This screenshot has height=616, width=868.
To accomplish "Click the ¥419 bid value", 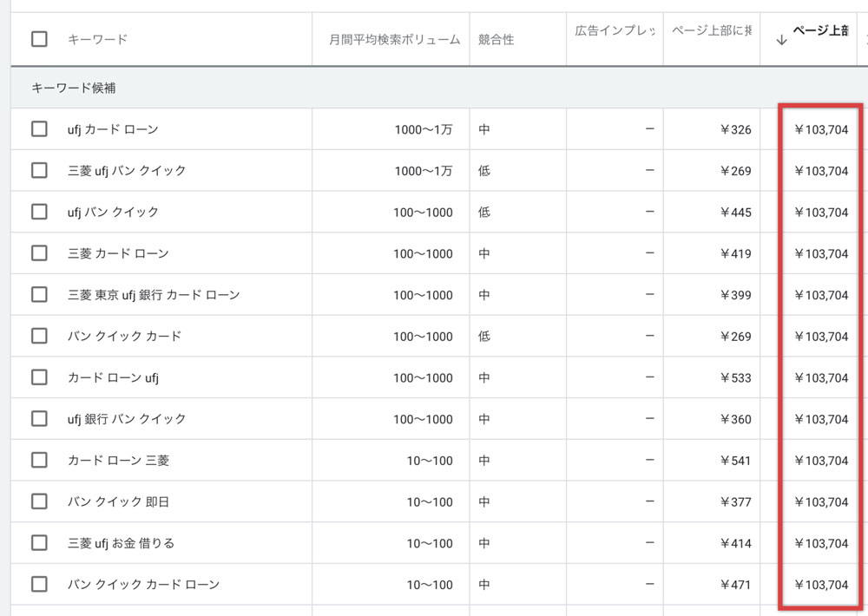I will [736, 253].
